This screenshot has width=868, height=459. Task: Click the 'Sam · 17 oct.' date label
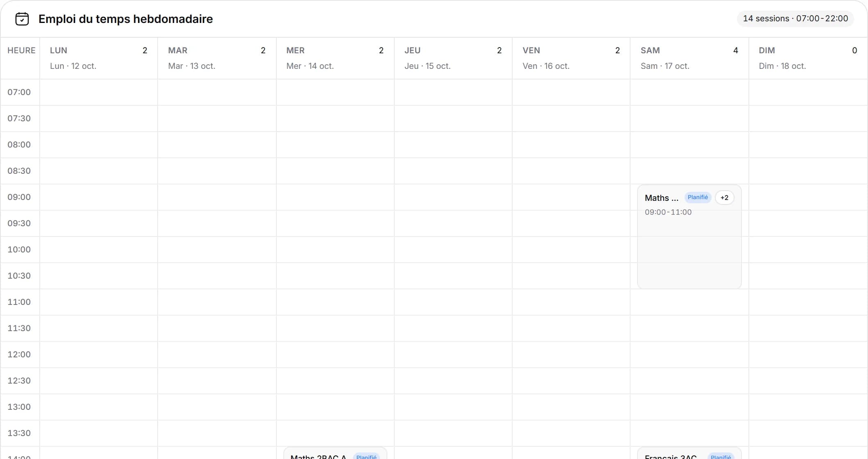click(665, 66)
